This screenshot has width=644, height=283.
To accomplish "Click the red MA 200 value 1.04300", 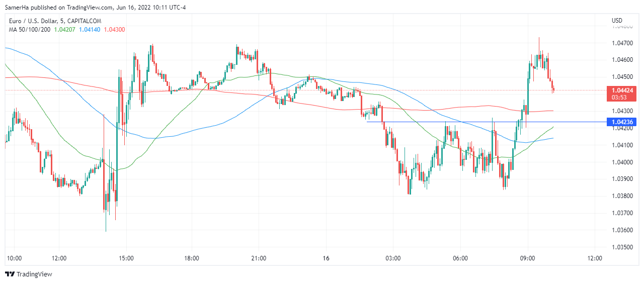I will [114, 30].
